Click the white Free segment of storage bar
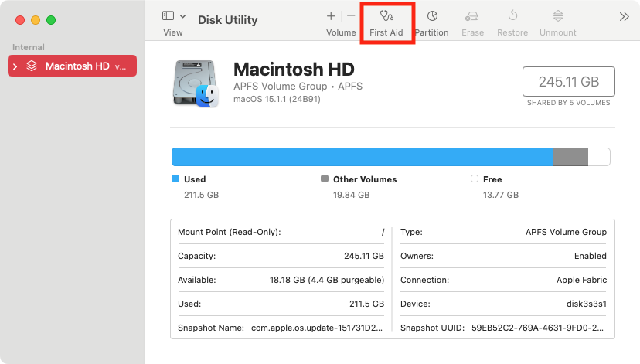This screenshot has height=364, width=640. (599, 157)
